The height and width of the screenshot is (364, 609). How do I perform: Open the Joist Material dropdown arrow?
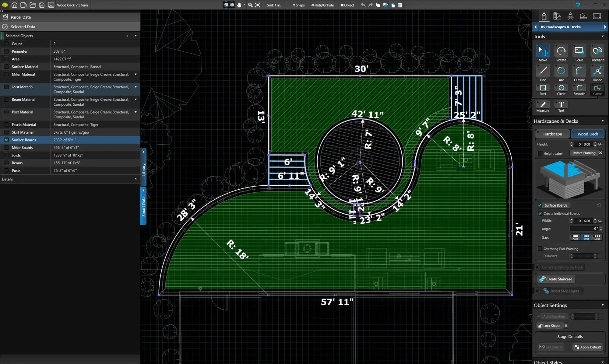[136, 87]
